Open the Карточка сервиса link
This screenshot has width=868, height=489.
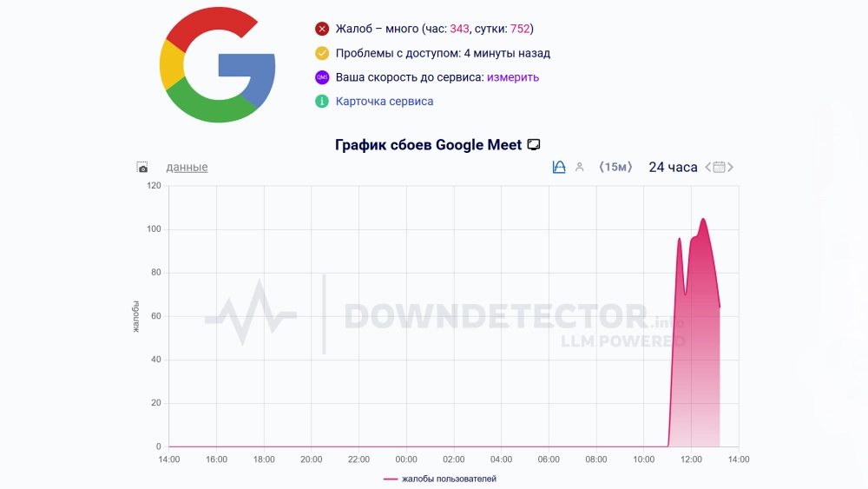coord(385,102)
